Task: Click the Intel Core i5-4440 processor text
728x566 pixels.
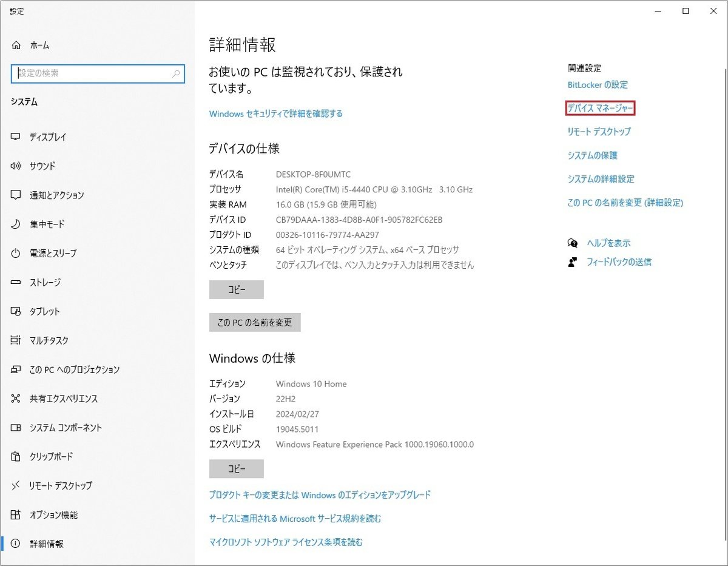Action: click(374, 190)
